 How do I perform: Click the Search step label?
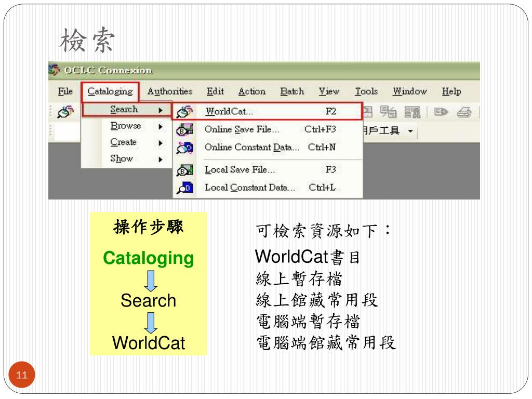tap(148, 301)
